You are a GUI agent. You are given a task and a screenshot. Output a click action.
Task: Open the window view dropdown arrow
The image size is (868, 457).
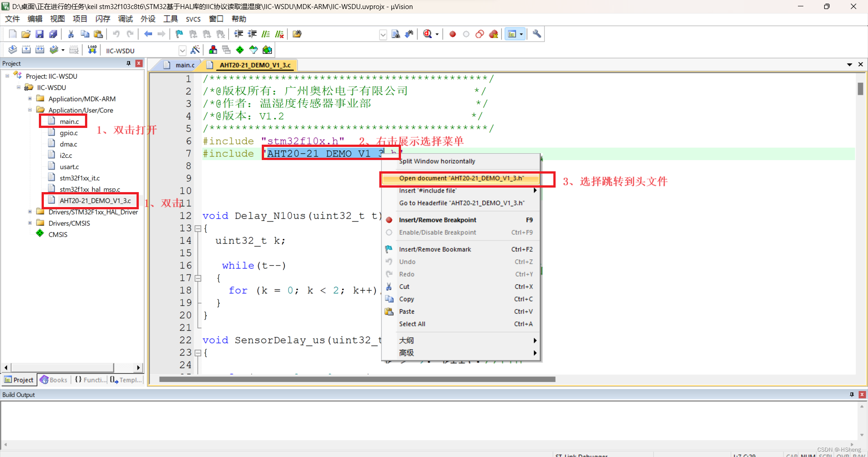point(521,34)
